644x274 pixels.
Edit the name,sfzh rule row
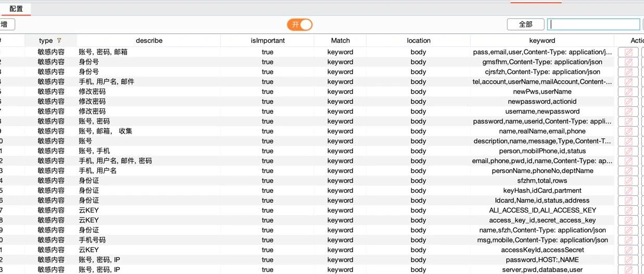click(x=628, y=230)
